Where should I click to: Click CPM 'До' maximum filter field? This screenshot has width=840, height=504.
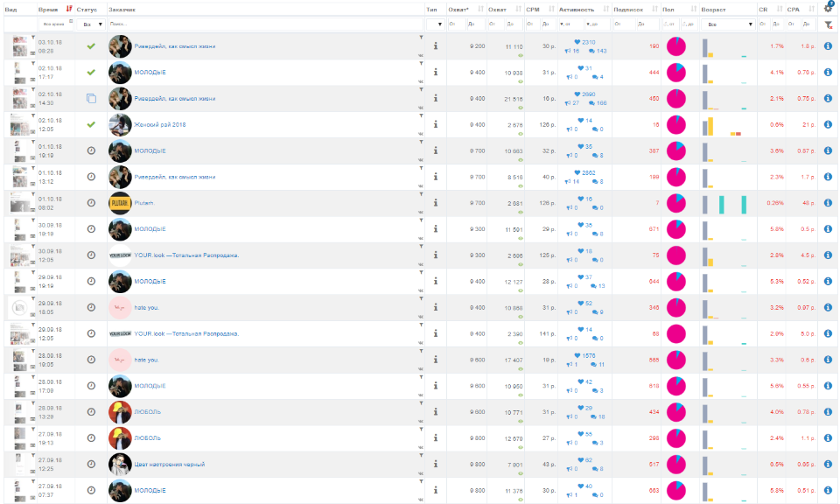[548, 24]
